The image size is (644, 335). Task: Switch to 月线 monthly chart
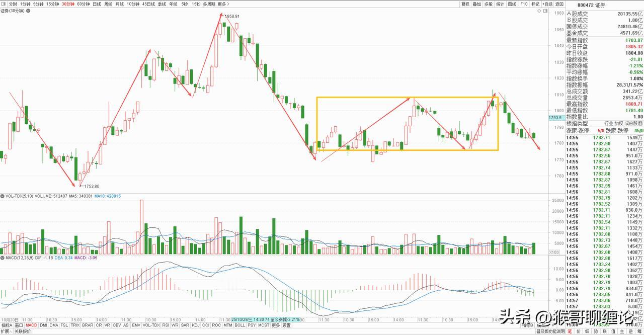point(120,4)
